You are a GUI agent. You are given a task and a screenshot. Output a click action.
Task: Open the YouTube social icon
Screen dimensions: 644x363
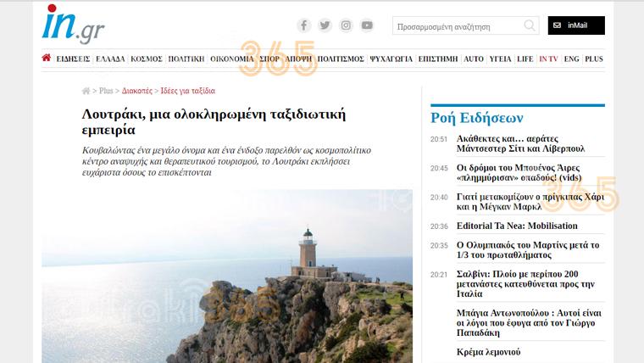[x=366, y=25]
